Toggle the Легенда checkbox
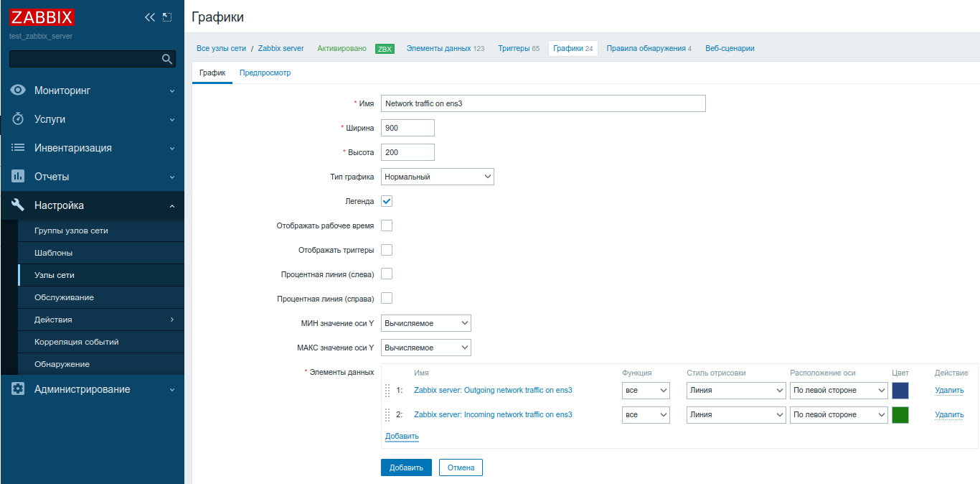 tap(387, 201)
